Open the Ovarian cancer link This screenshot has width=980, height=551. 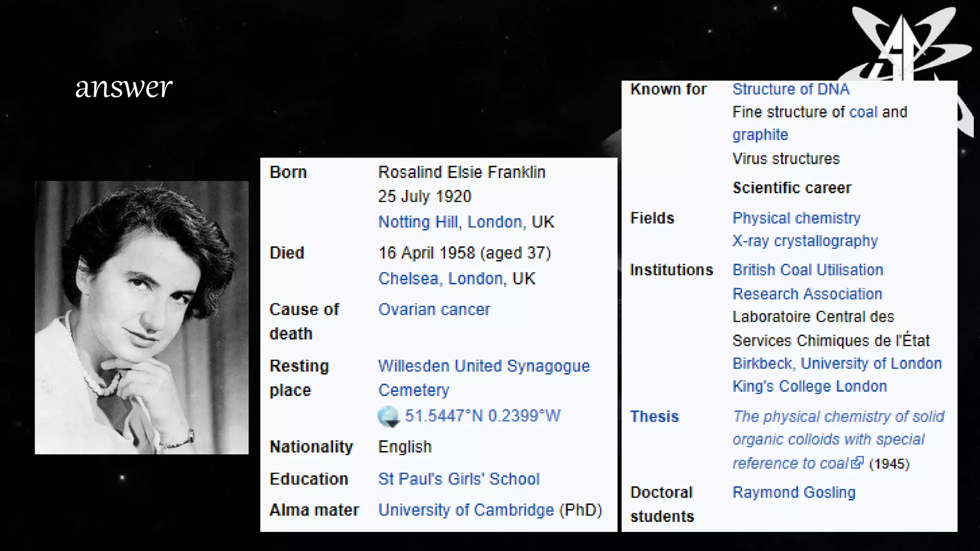pyautogui.click(x=434, y=309)
